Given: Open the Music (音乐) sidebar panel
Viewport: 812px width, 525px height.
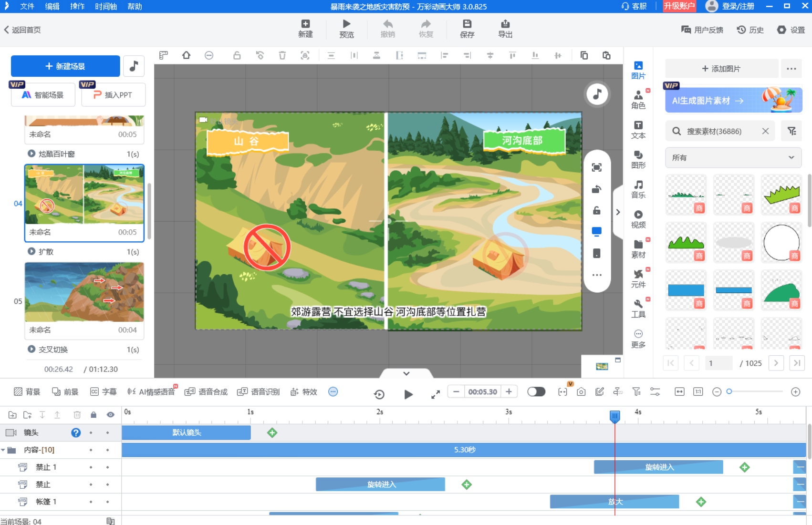Looking at the screenshot, I should coord(638,189).
